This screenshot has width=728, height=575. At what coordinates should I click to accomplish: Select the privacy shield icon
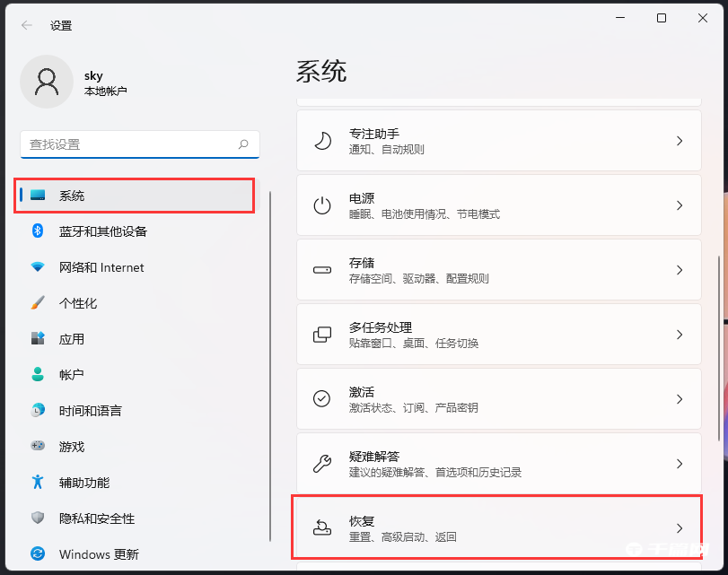pos(37,518)
